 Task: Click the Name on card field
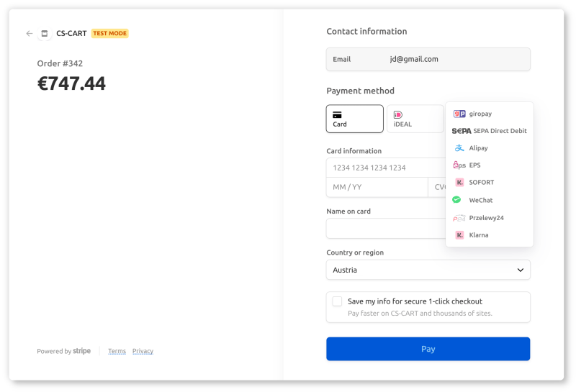coord(386,229)
